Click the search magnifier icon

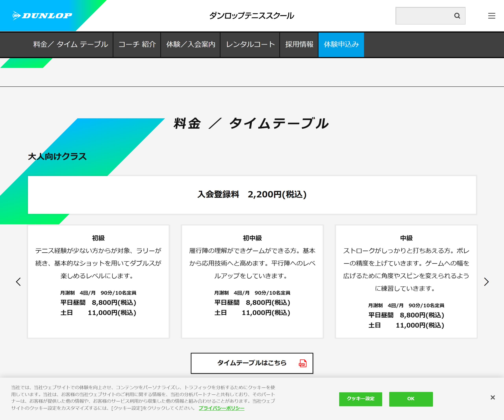(x=457, y=16)
